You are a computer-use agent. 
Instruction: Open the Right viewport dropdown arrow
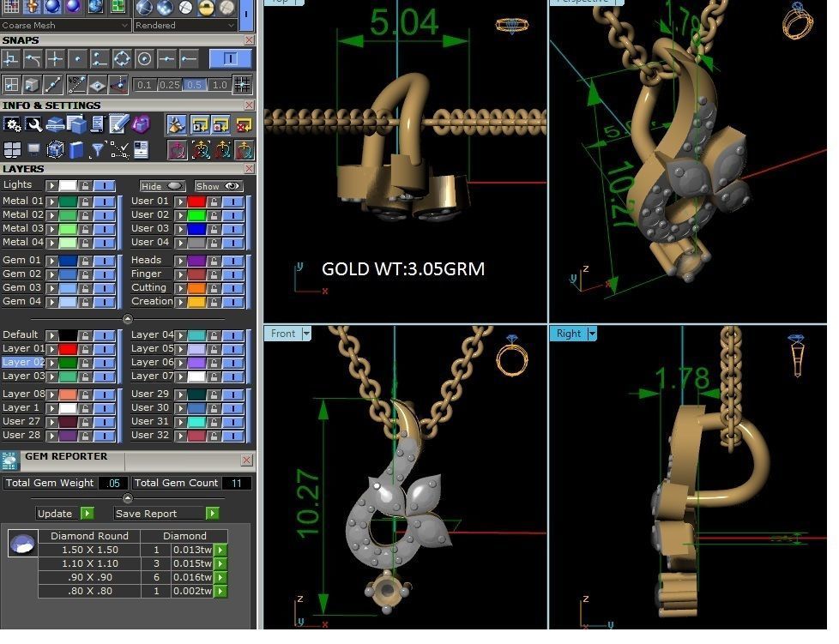tap(591, 334)
